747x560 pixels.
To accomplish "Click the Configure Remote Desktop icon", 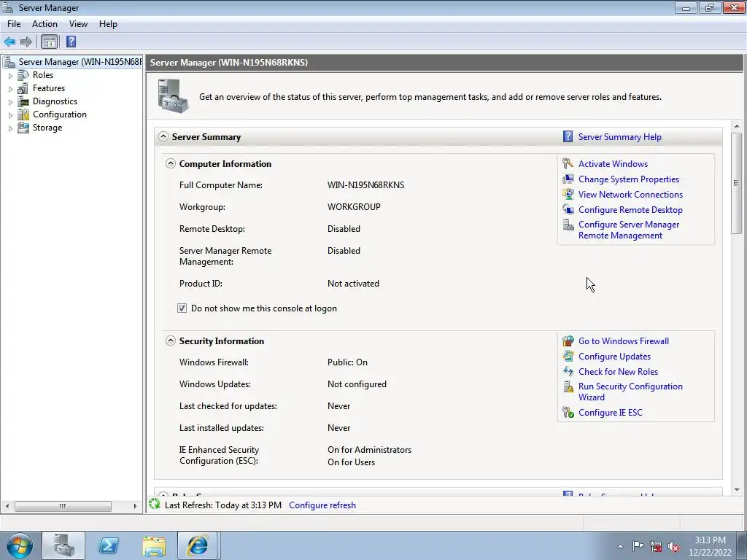I will [568, 209].
